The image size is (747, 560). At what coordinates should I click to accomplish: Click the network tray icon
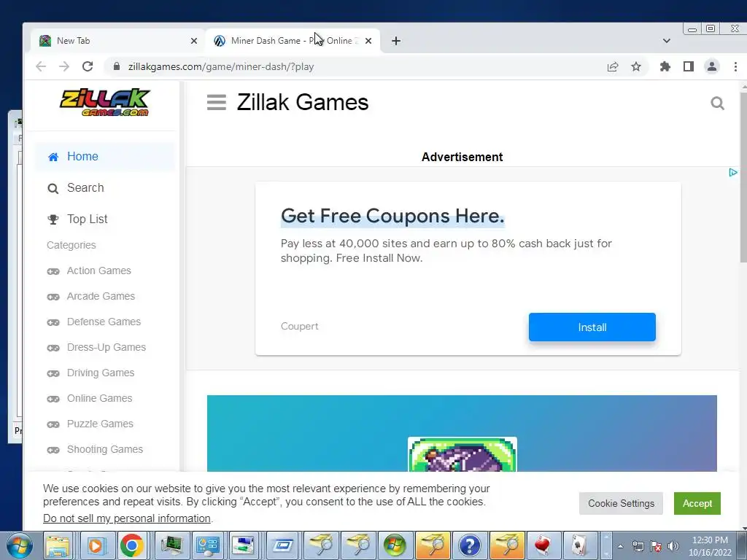pyautogui.click(x=638, y=546)
